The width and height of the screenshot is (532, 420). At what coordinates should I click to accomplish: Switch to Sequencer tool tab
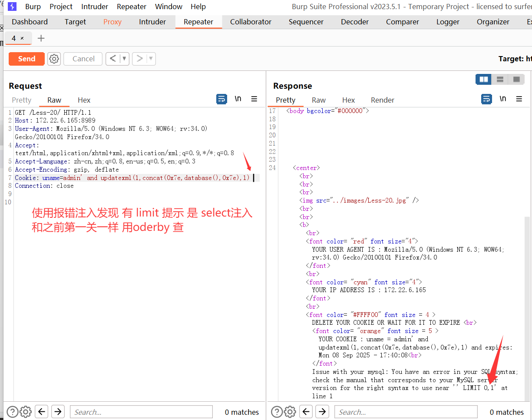point(306,22)
